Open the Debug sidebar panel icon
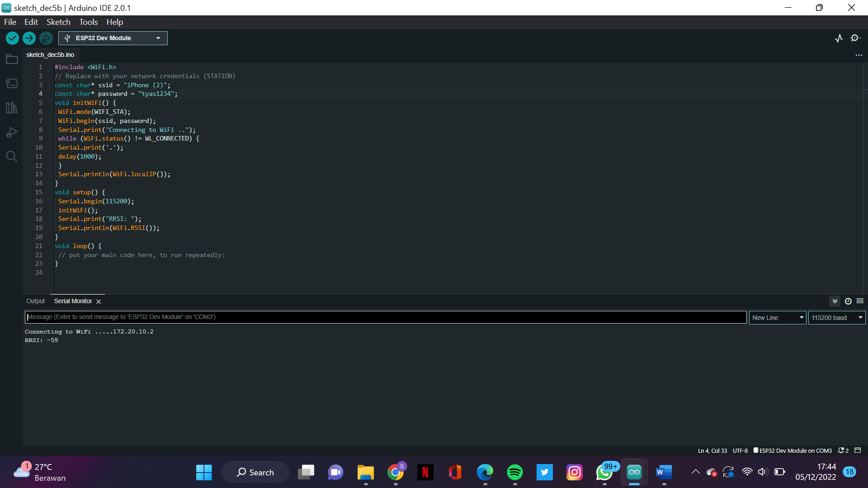The image size is (868, 488). (x=12, y=132)
